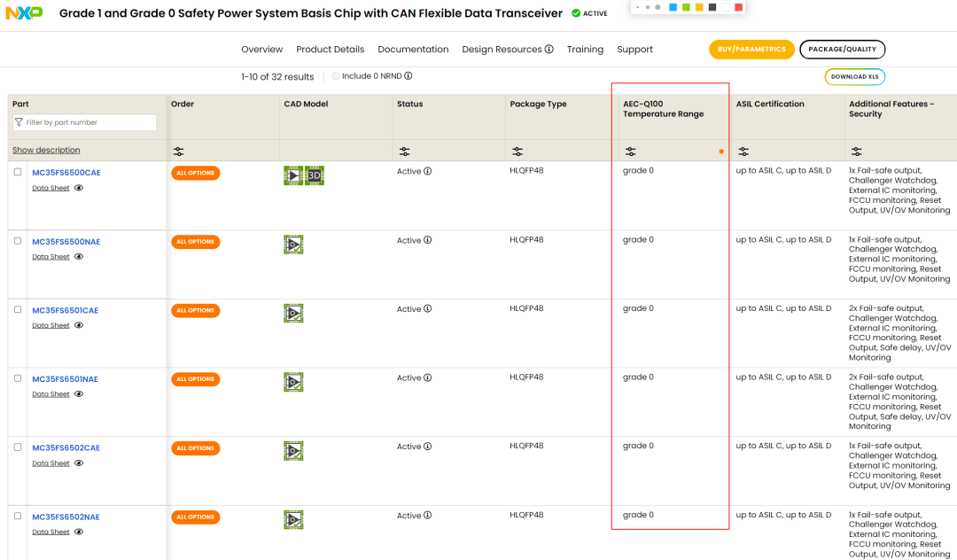Select checkbox for part MC35FS6500CAE
This screenshot has width=957, height=560.
[x=18, y=172]
